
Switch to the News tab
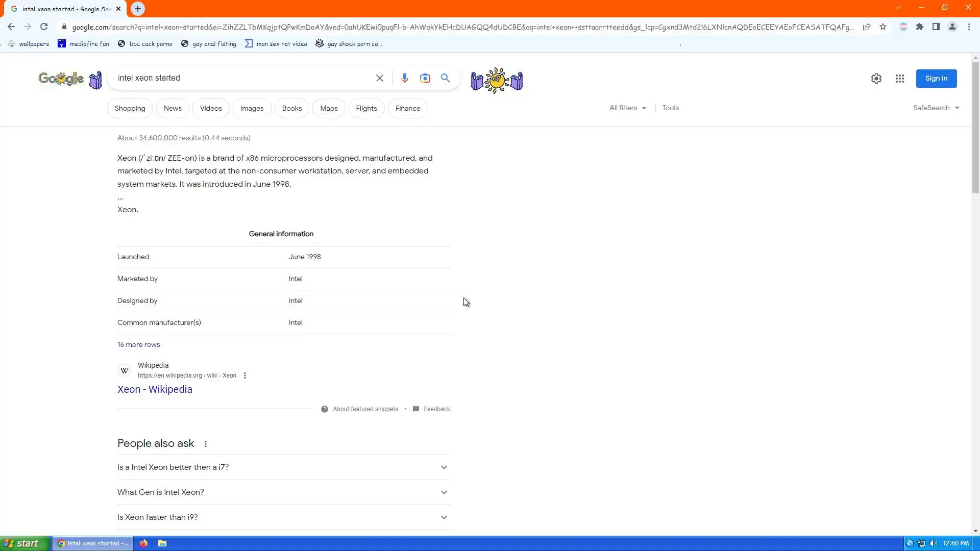[x=173, y=109]
